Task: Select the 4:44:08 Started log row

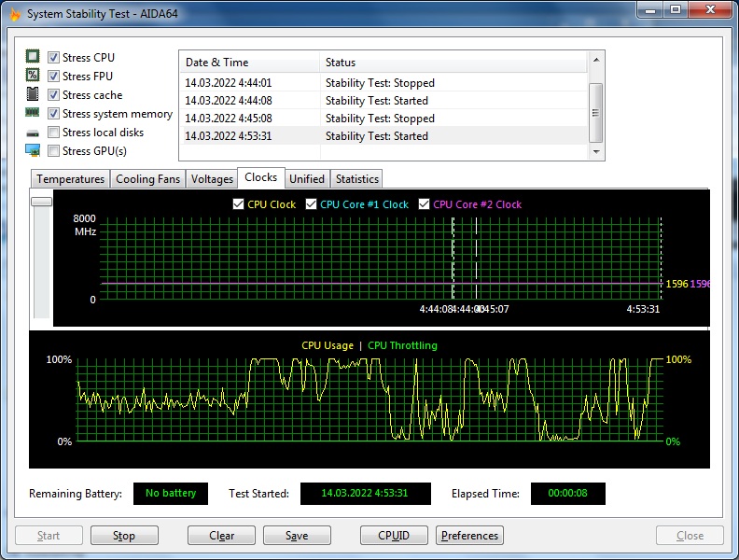Action: pyautogui.click(x=383, y=101)
